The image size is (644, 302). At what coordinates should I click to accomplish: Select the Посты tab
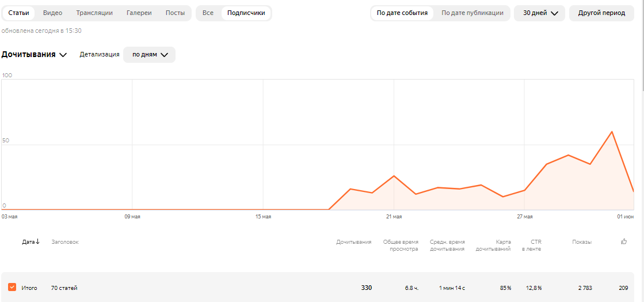[175, 13]
